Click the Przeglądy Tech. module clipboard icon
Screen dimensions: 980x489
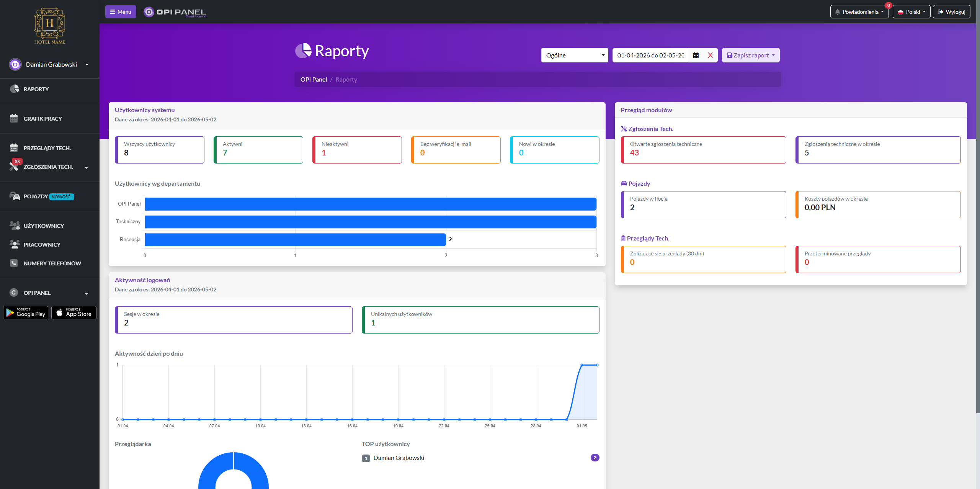tap(623, 238)
